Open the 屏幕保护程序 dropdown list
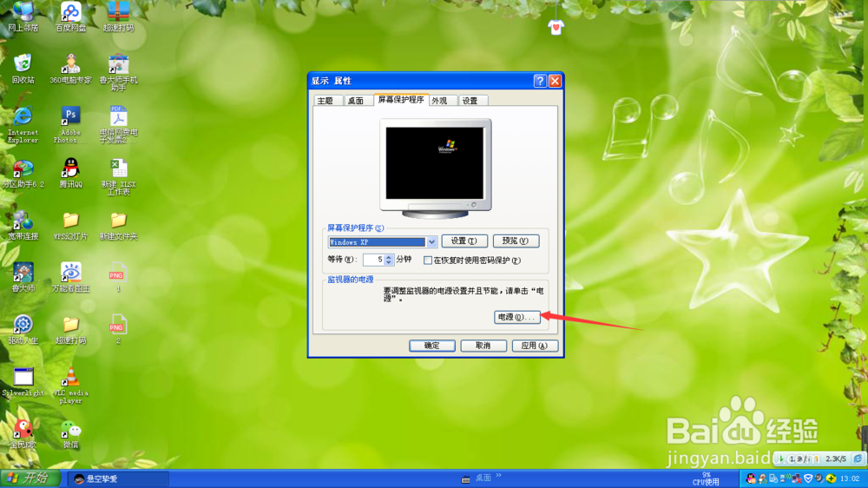 [431, 241]
